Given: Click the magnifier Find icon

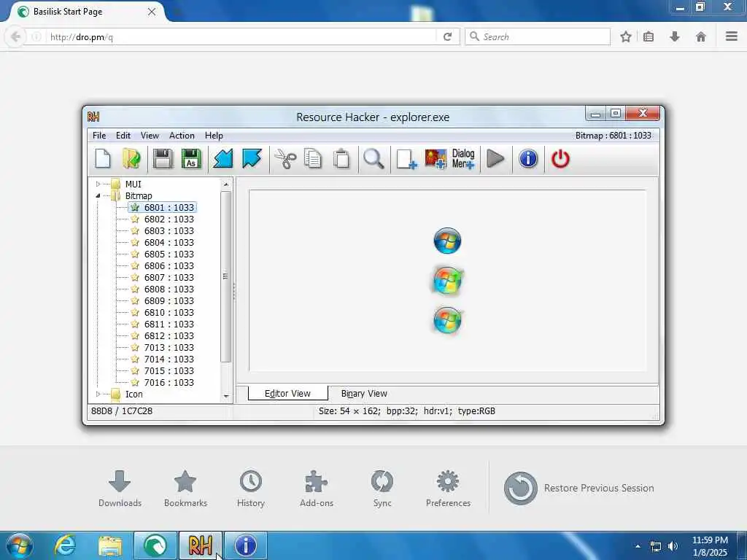Looking at the screenshot, I should tap(373, 158).
